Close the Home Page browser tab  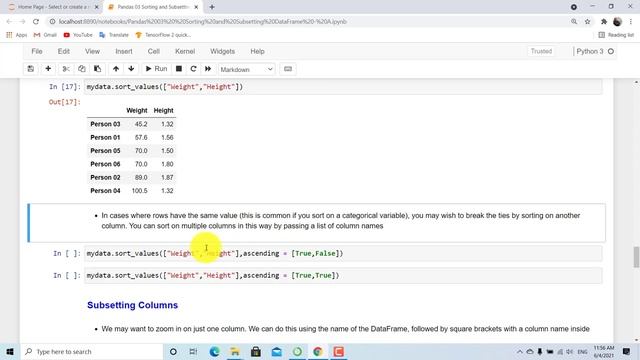tap(97, 7)
